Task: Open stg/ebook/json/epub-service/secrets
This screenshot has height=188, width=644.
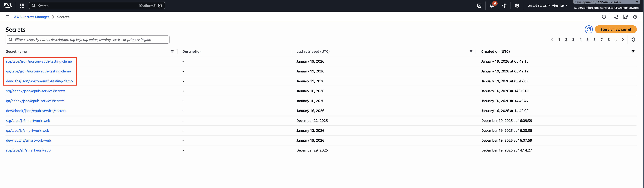Action: 36,91
